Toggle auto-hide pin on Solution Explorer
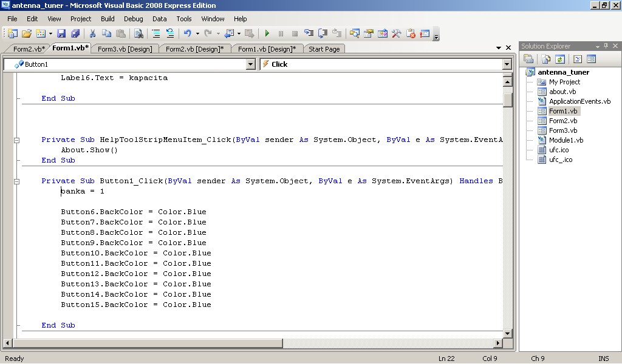The width and height of the screenshot is (622, 364). [607, 46]
